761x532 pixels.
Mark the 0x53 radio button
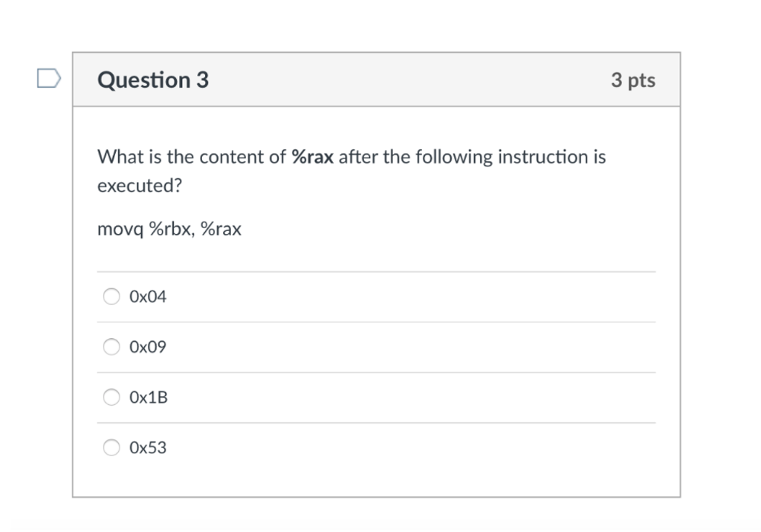(x=111, y=448)
